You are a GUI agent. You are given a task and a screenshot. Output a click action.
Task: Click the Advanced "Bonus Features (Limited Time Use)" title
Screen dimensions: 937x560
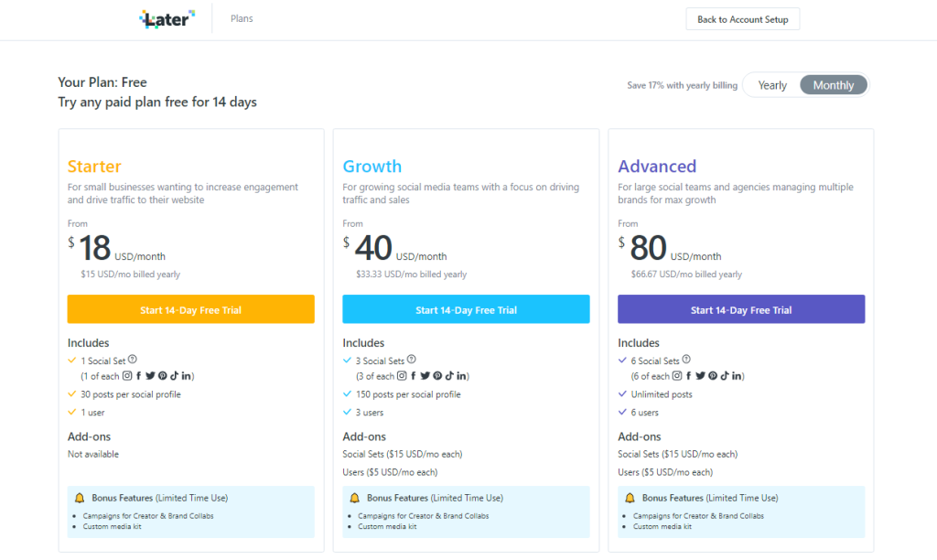710,498
